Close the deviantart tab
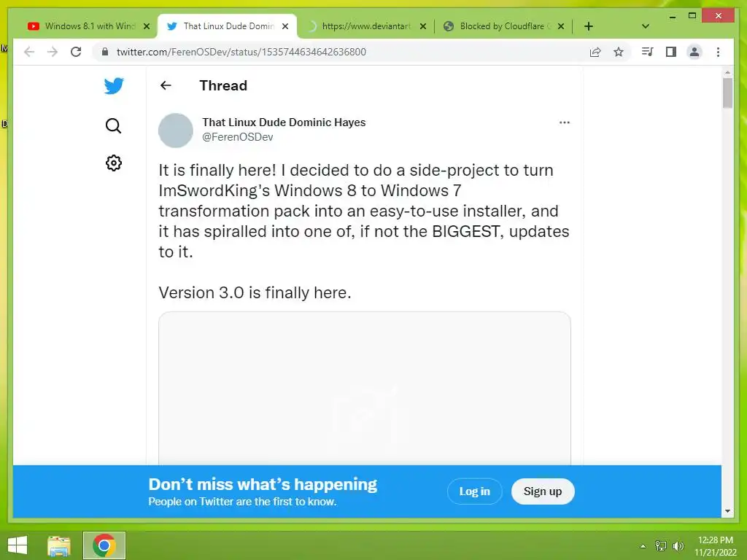 pyautogui.click(x=422, y=26)
